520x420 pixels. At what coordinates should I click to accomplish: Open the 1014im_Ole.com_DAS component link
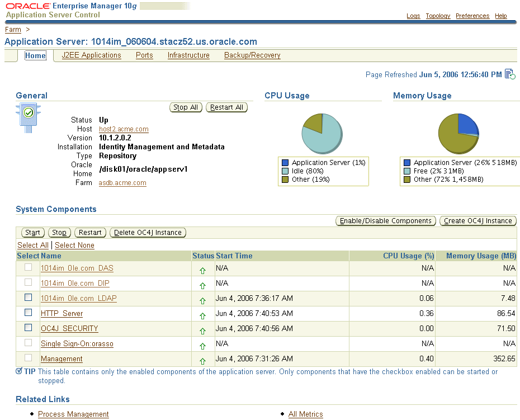[x=77, y=268]
